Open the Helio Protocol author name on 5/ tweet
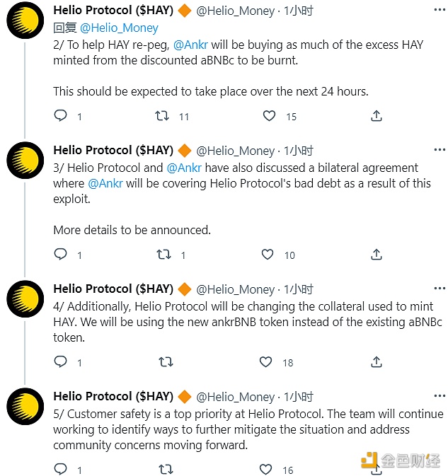 click(113, 396)
